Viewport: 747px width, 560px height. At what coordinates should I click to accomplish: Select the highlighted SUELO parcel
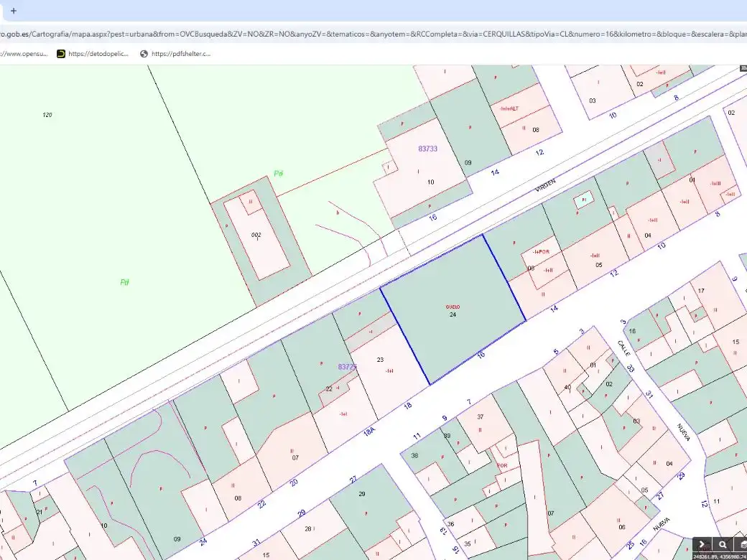pos(453,310)
